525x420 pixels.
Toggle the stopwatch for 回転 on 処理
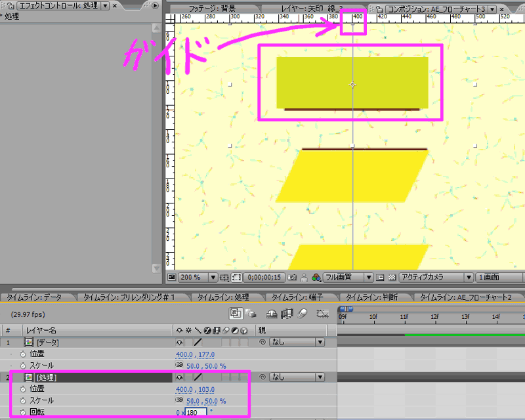[22, 412]
